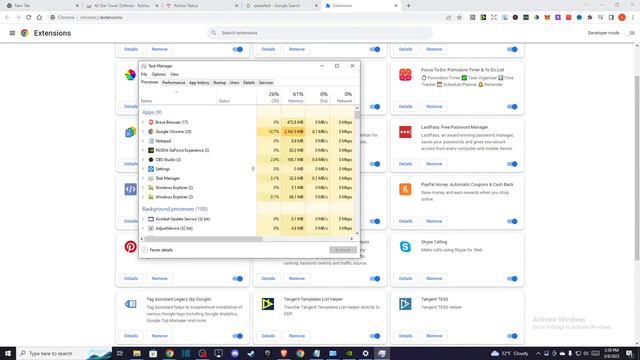Expand the NVIDIA GeForce Experience group
This screenshot has height=360, width=640.
(143, 150)
